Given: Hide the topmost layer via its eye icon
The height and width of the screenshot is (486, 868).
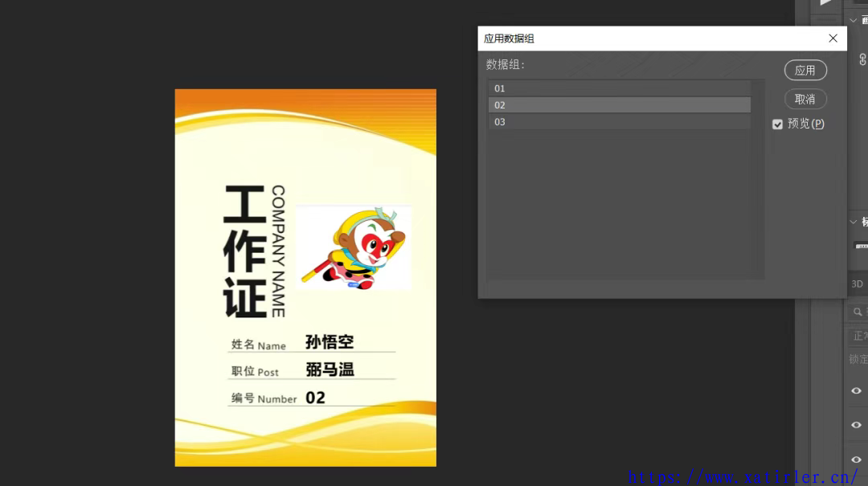Looking at the screenshot, I should pos(857,390).
